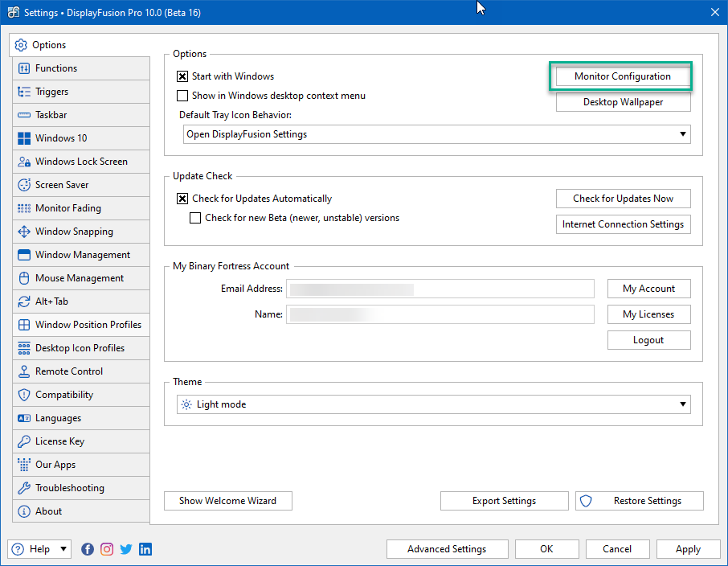Click the Restore Settings button
This screenshot has width=728, height=566.
pyautogui.click(x=640, y=501)
